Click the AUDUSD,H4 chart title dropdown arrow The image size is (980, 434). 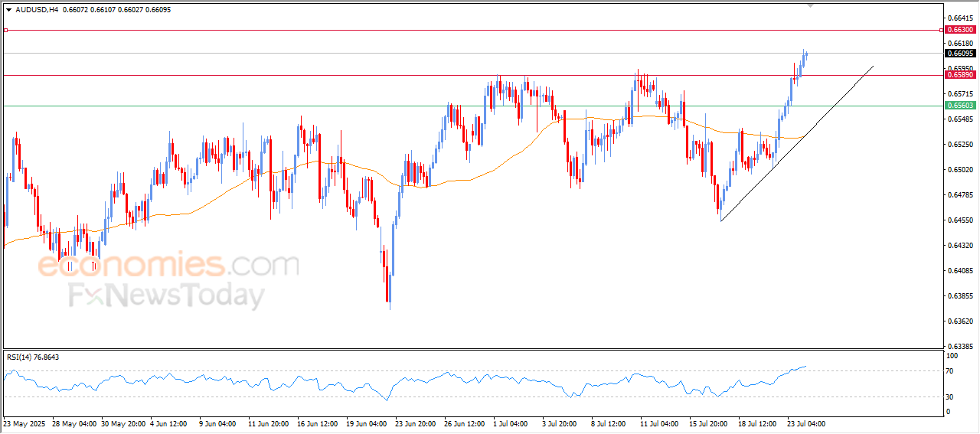coord(8,10)
